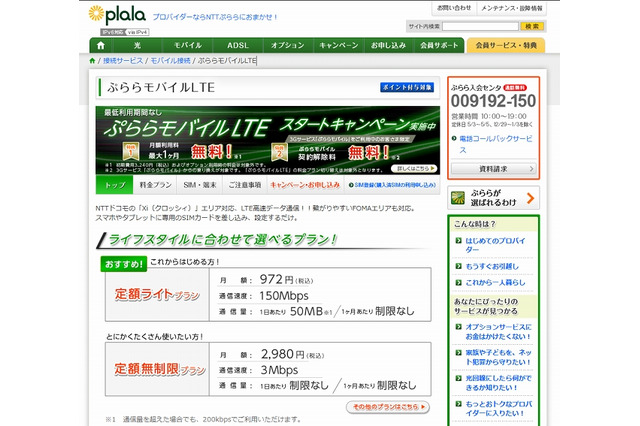Screen dimensions: 640x426
Task: Click the arrow icon beside 光回線にしたら何ができるか知りたい
Action: (x=458, y=378)
